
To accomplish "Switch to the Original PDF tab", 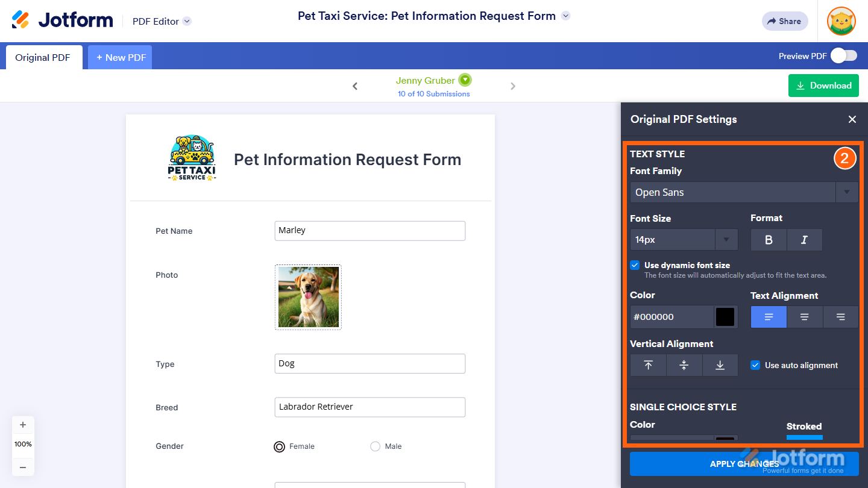I will tap(42, 57).
